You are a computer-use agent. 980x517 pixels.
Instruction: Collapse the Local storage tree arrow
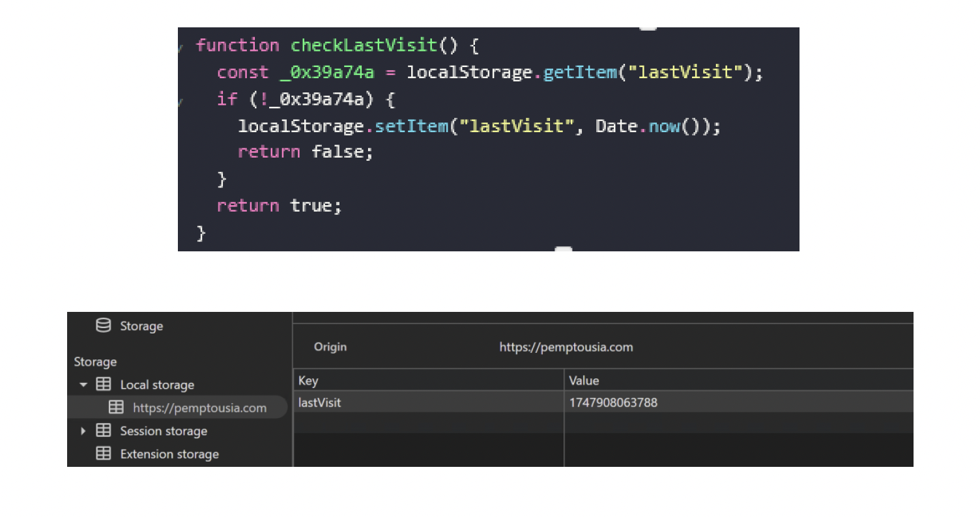tap(83, 385)
